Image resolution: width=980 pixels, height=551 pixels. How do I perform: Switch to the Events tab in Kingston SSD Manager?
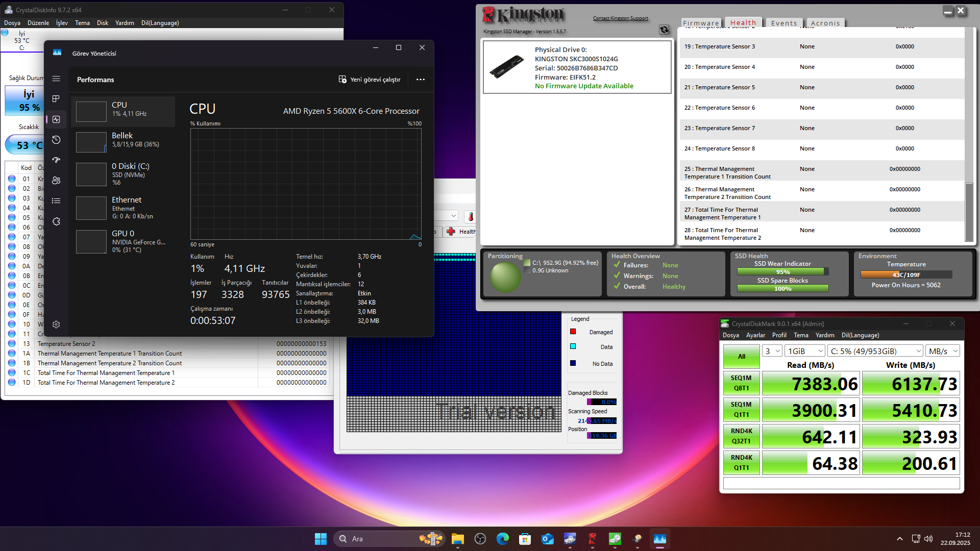[x=784, y=23]
